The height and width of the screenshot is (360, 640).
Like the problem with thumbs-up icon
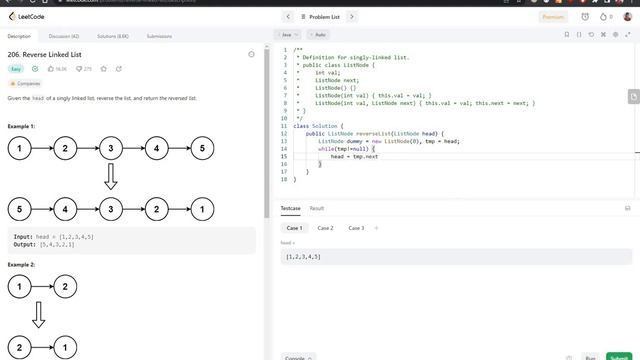[51, 69]
